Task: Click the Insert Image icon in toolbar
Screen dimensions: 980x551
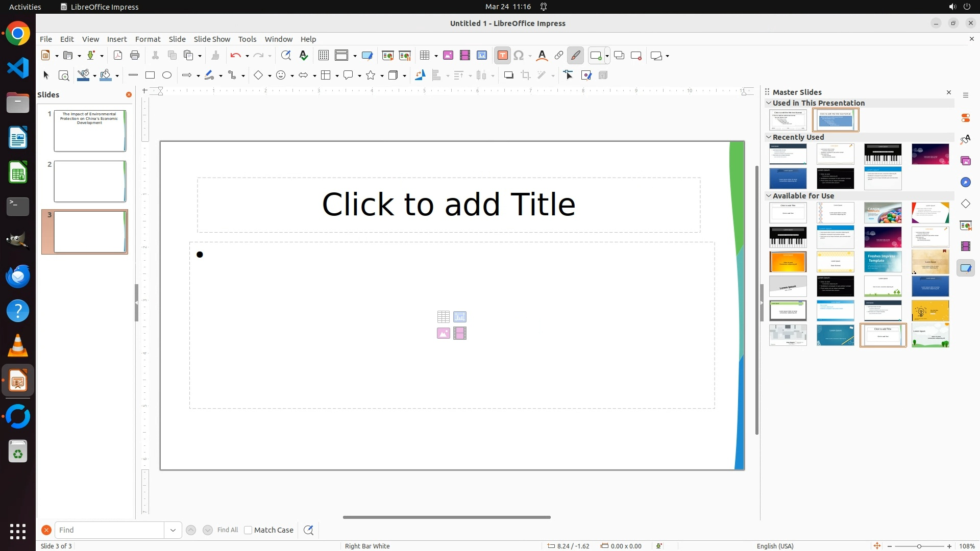Action: pos(448,56)
